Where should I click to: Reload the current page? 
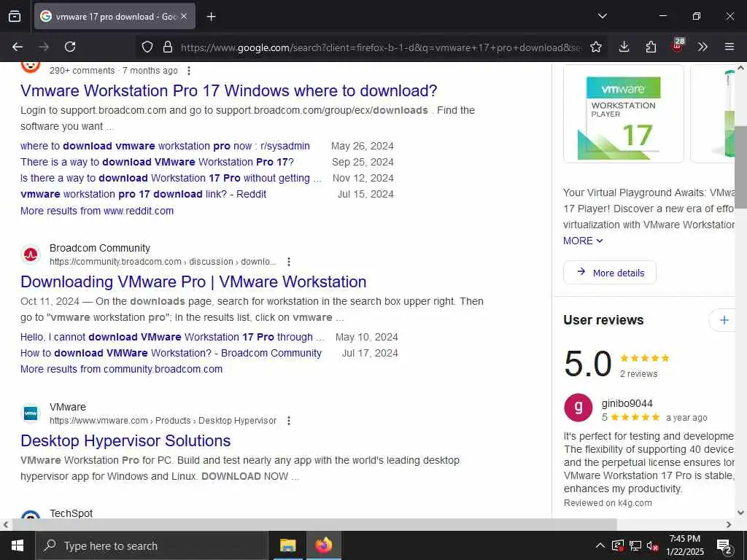coord(70,47)
